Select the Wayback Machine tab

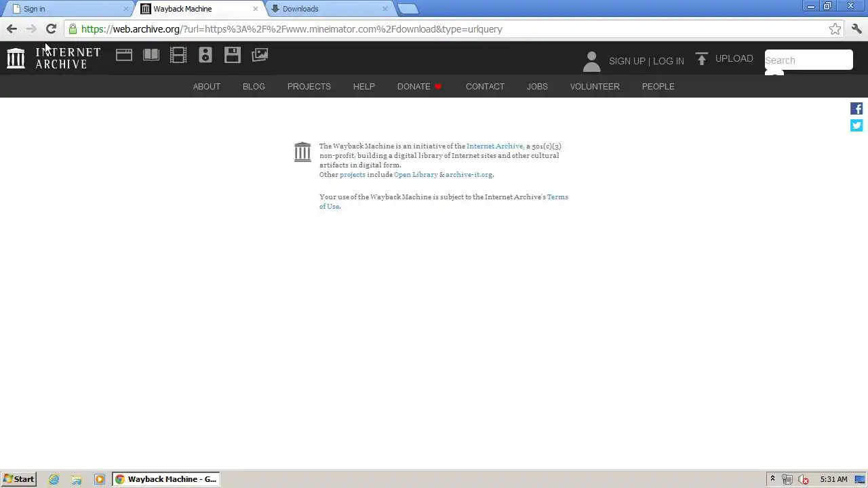198,9
